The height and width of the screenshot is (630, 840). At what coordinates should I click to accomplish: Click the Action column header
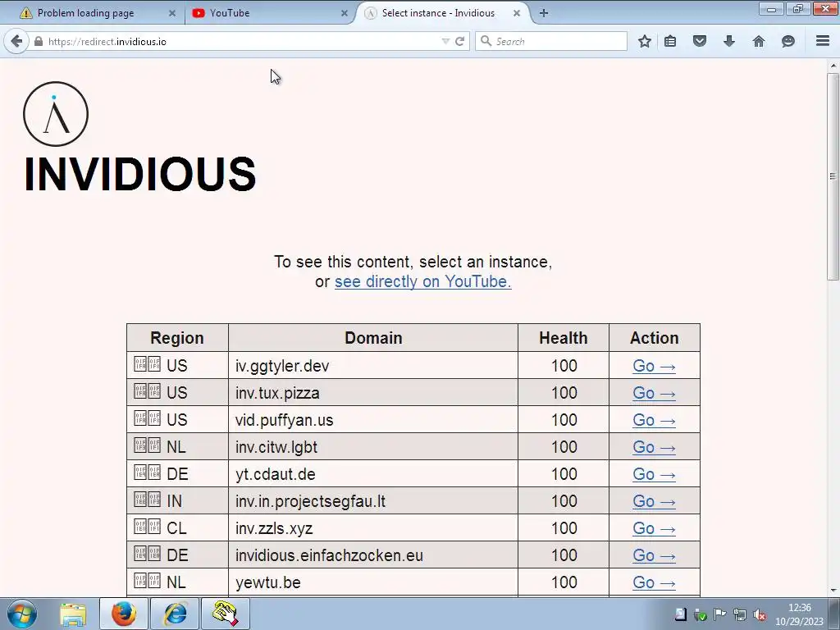654,338
